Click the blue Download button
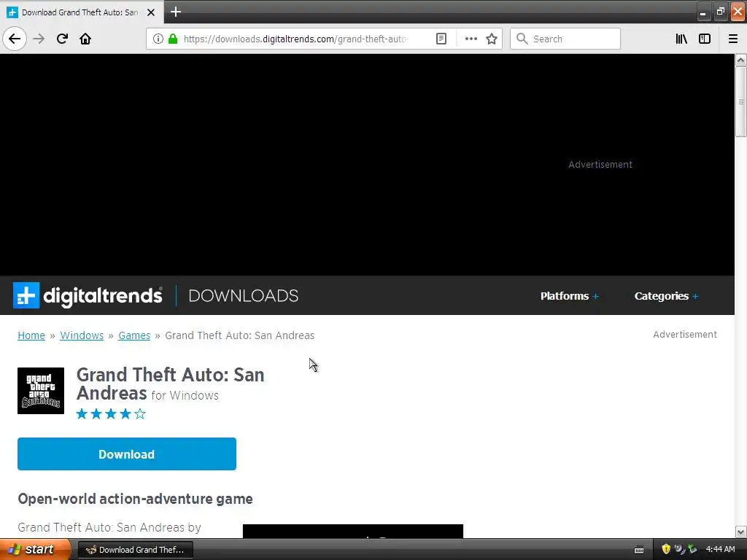This screenshot has width=747, height=560. click(x=127, y=454)
